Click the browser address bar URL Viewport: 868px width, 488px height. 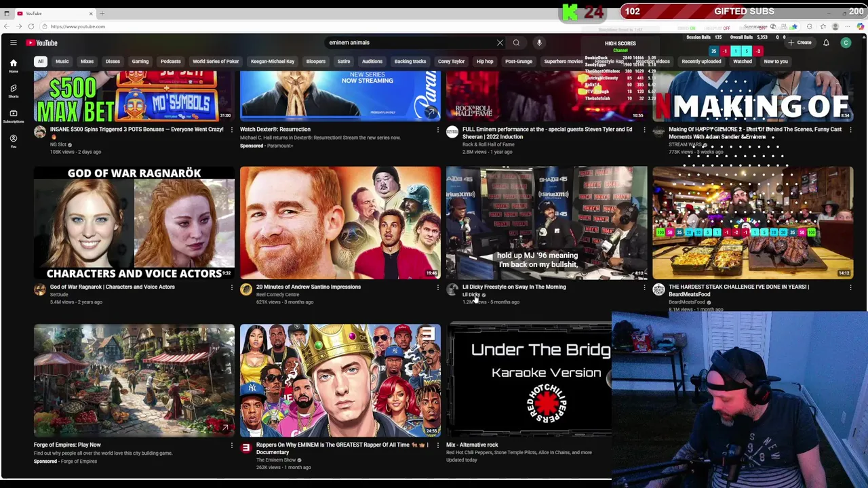tap(77, 26)
